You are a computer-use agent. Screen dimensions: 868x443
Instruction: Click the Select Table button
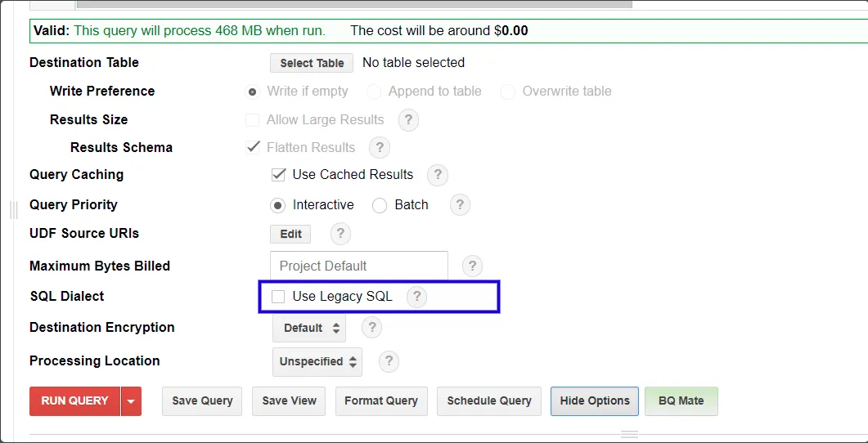click(312, 63)
